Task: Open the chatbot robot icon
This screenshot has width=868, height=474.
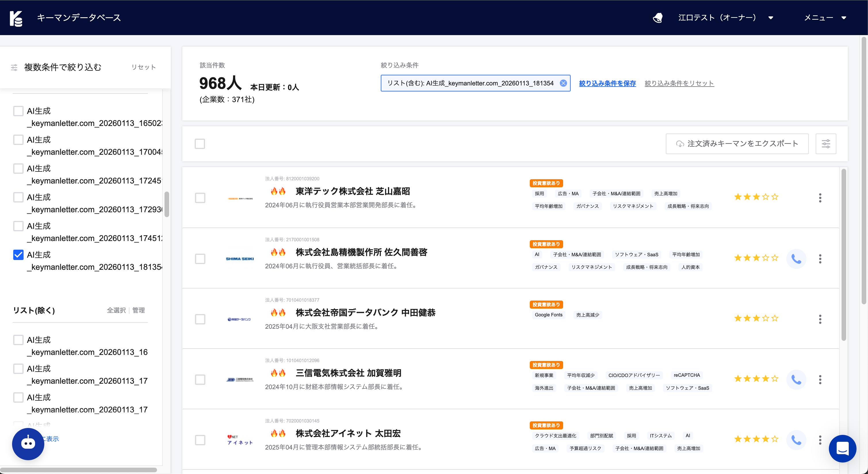Action: click(28, 443)
